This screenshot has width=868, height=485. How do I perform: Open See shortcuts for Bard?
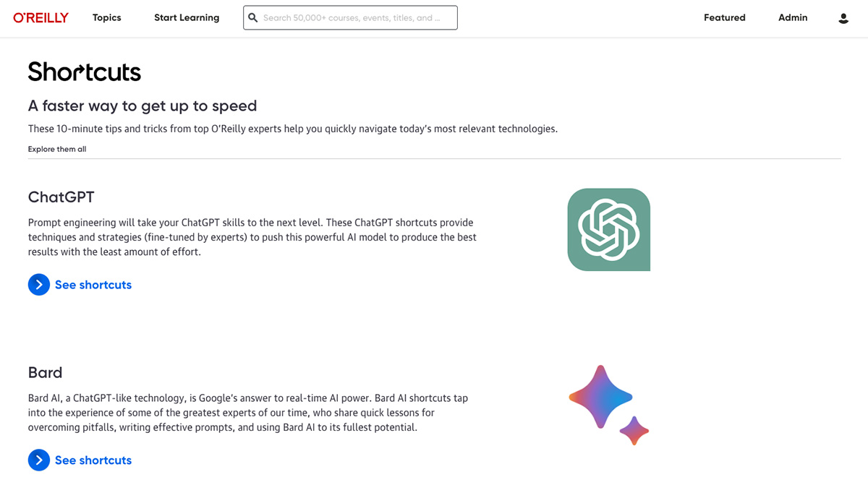tap(93, 460)
